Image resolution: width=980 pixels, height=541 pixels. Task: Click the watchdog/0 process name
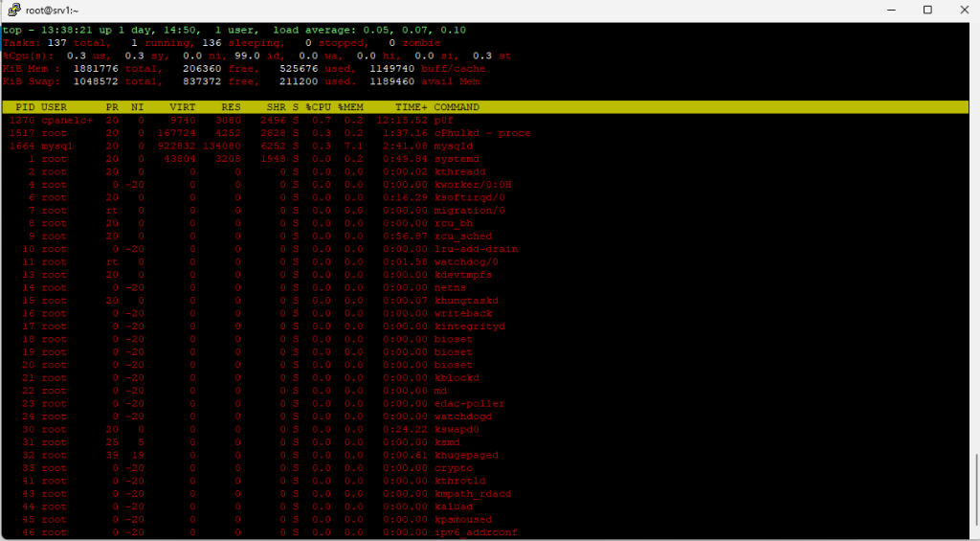466,262
